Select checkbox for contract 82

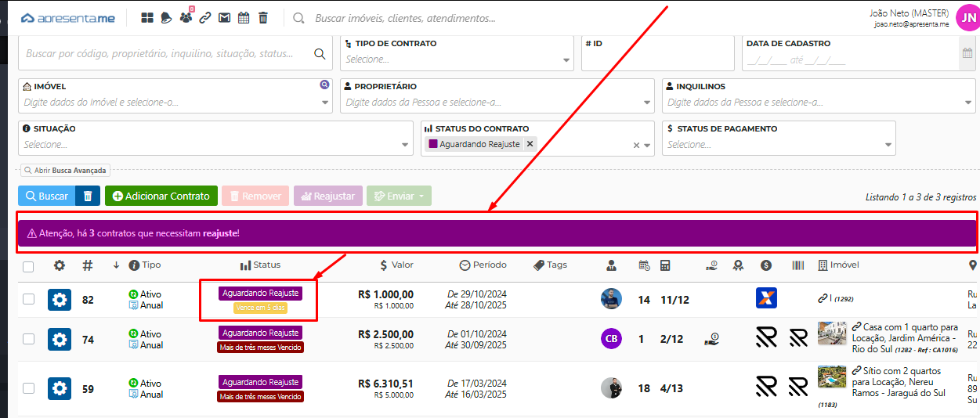28,299
